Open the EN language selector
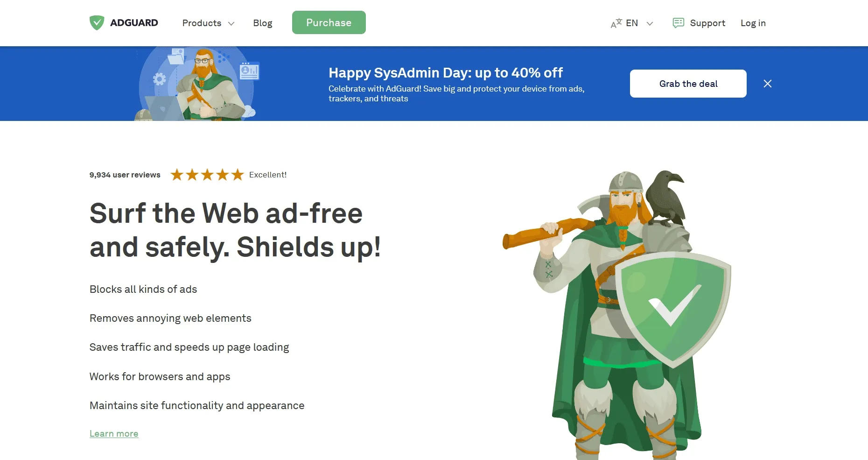 [631, 23]
